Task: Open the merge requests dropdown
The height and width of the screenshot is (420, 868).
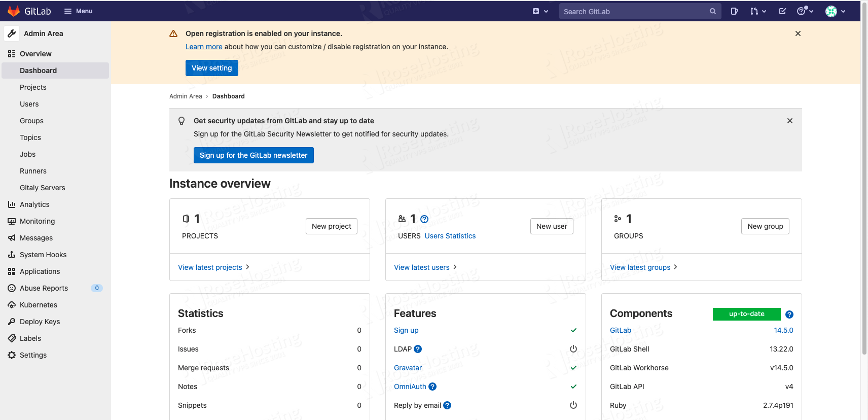Action: [758, 11]
